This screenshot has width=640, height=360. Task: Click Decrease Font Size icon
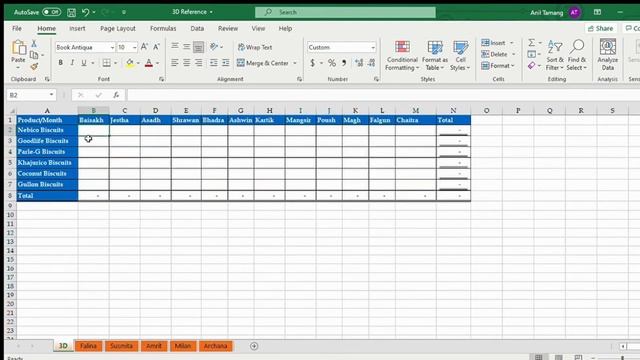[156, 47]
